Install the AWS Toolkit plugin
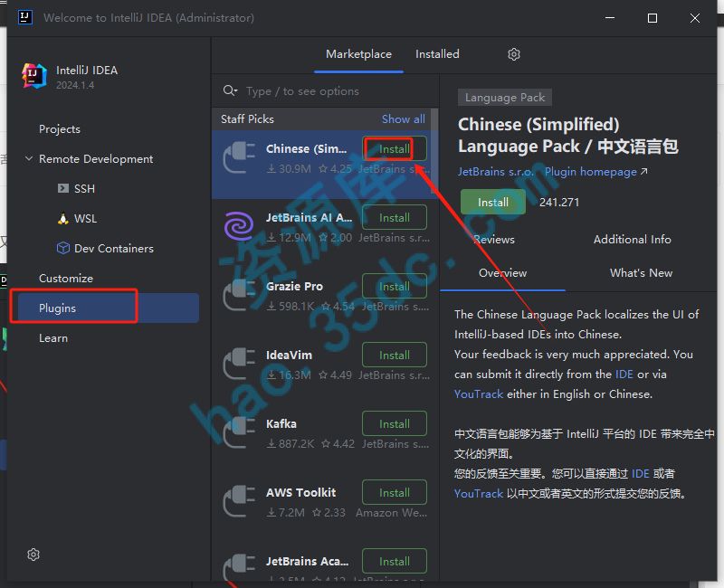Image resolution: width=724 pixels, height=588 pixels. pyautogui.click(x=395, y=492)
